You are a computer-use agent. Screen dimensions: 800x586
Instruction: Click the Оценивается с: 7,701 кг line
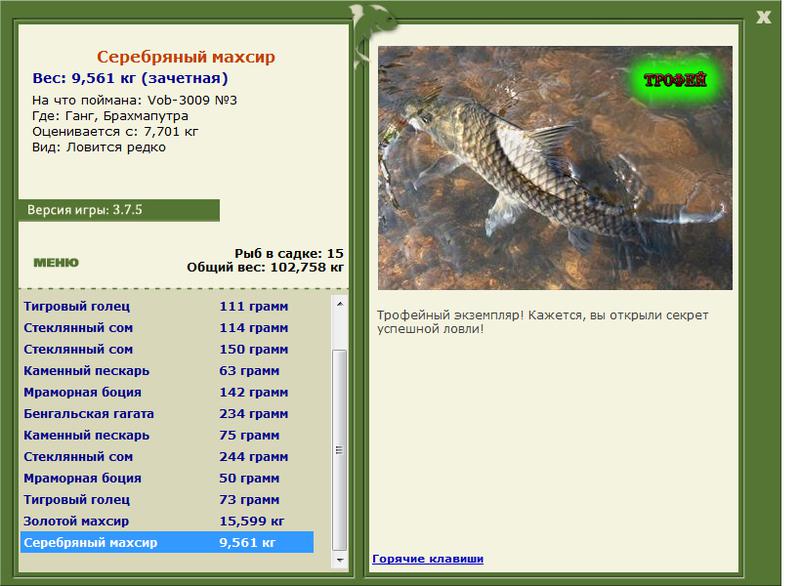coord(115,132)
